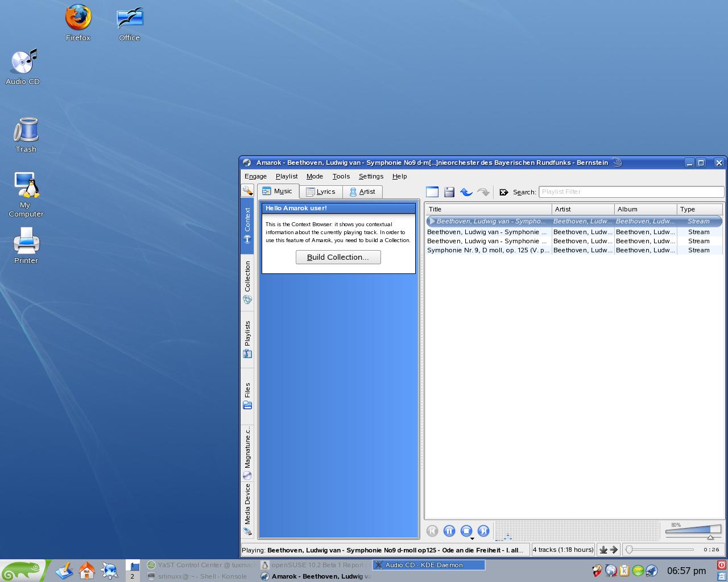Skip to next track button

tap(483, 531)
